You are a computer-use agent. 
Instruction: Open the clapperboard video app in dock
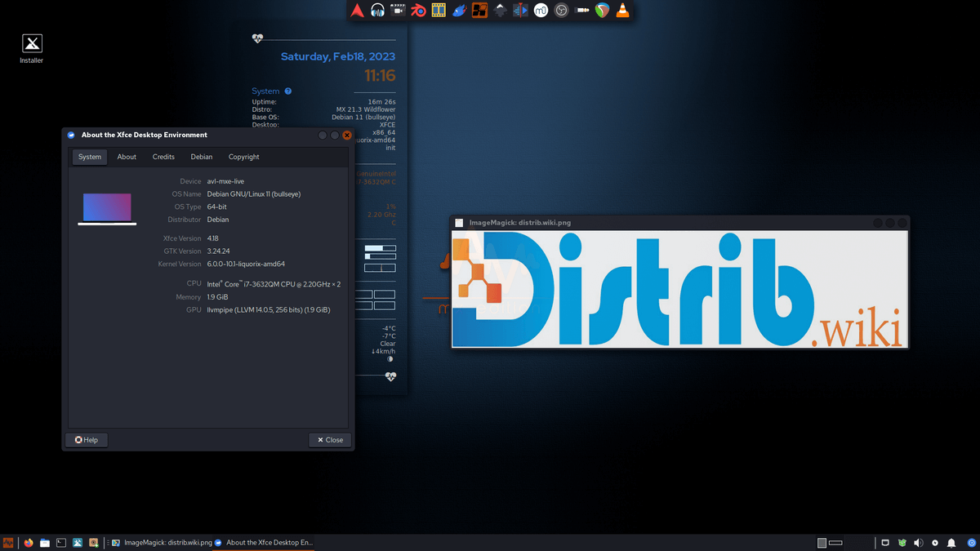(x=398, y=11)
